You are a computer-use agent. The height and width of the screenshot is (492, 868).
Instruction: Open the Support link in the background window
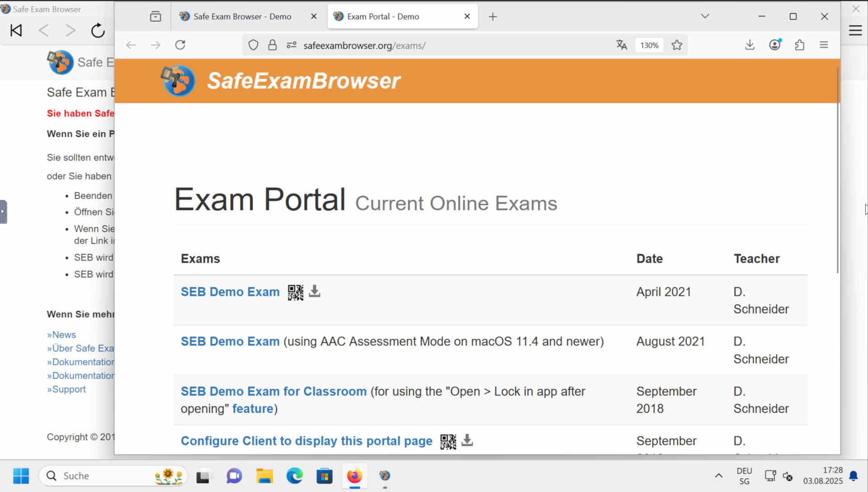click(66, 389)
